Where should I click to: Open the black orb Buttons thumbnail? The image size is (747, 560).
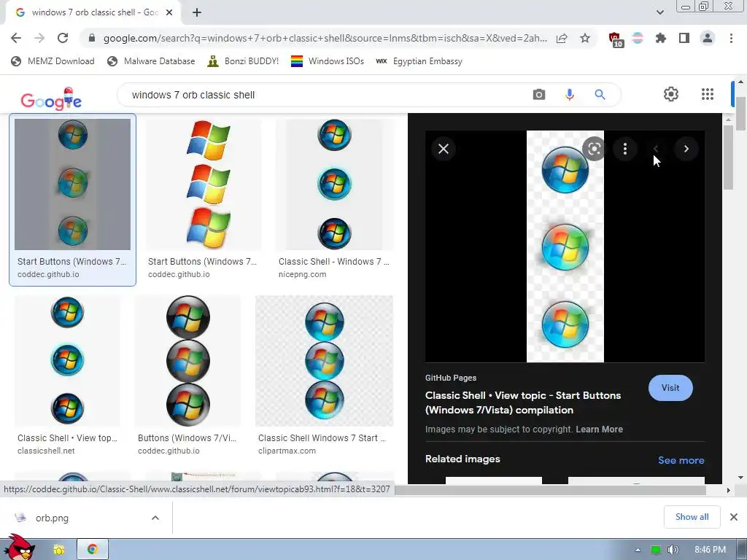click(x=187, y=360)
